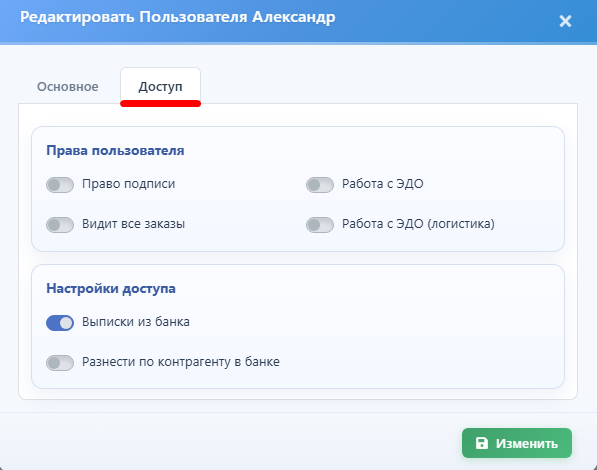Disable the Выписки из банка toggle
This screenshot has width=597, height=470.
[x=60, y=323]
